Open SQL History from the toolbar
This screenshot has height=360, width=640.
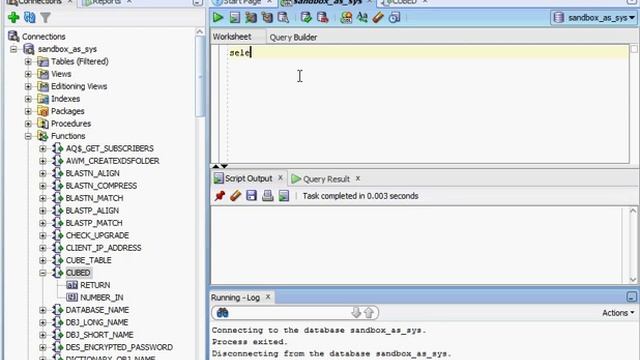pyautogui.click(x=395, y=18)
